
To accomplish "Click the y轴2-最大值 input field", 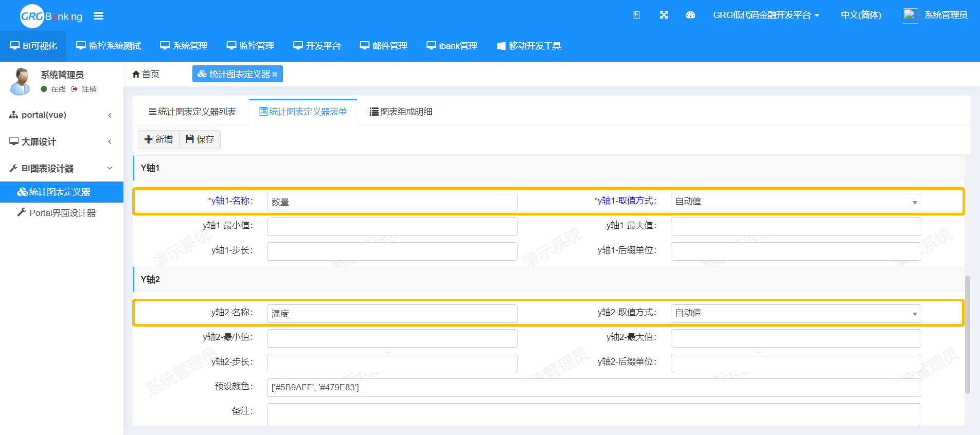I will (x=795, y=338).
